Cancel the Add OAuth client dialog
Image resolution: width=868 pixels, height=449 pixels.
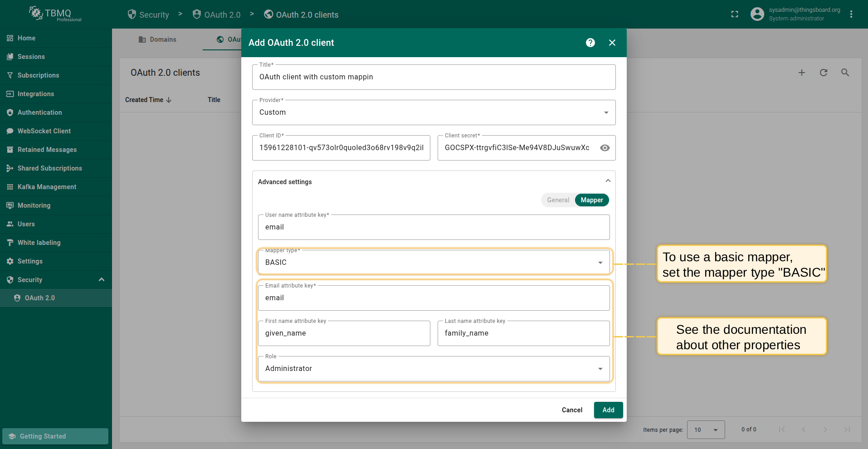pos(572,410)
